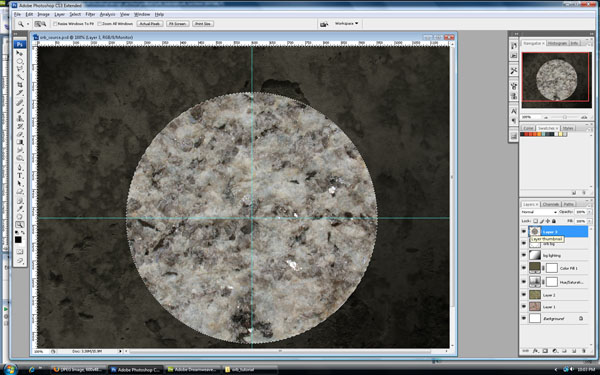Select the Lasso tool
600x375 pixels.
click(20, 69)
